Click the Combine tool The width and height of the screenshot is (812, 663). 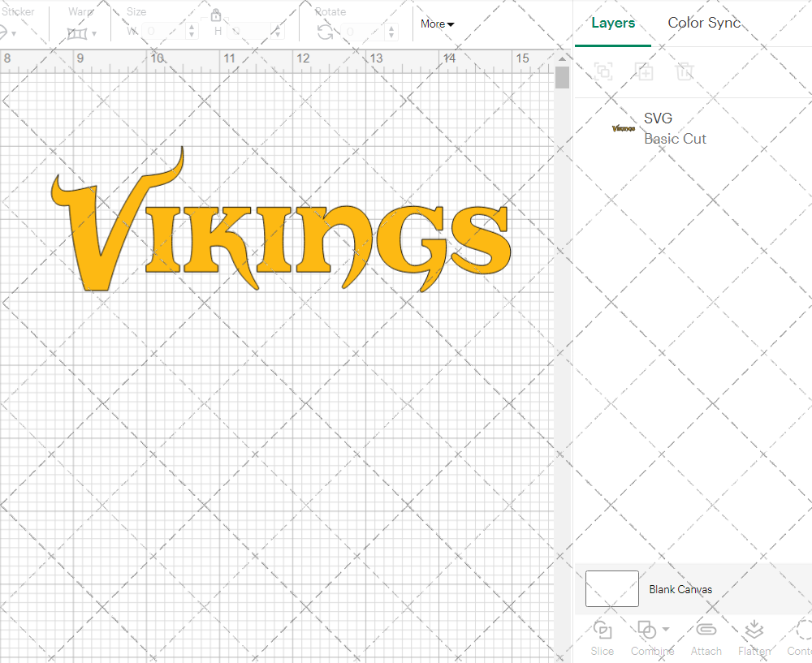pyautogui.click(x=652, y=639)
